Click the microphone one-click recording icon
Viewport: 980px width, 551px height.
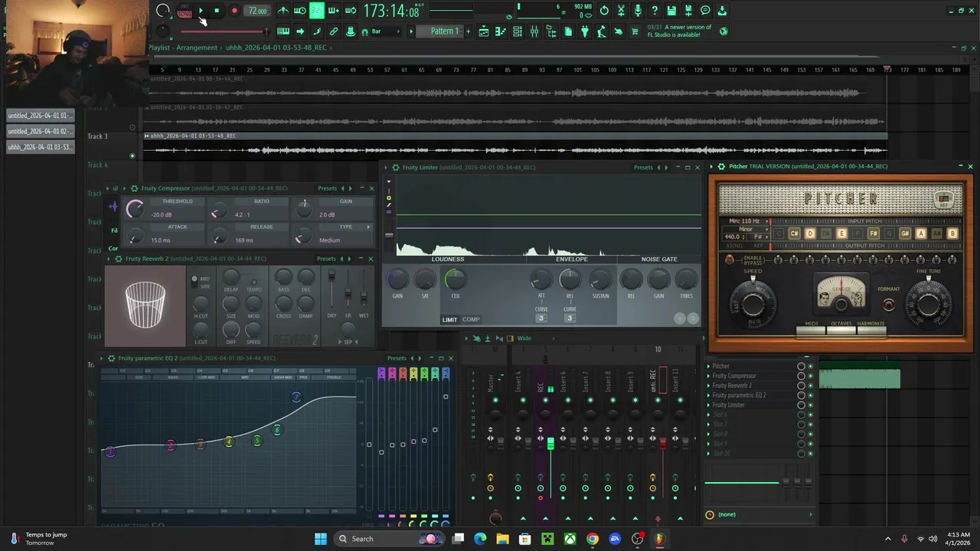click(x=638, y=11)
